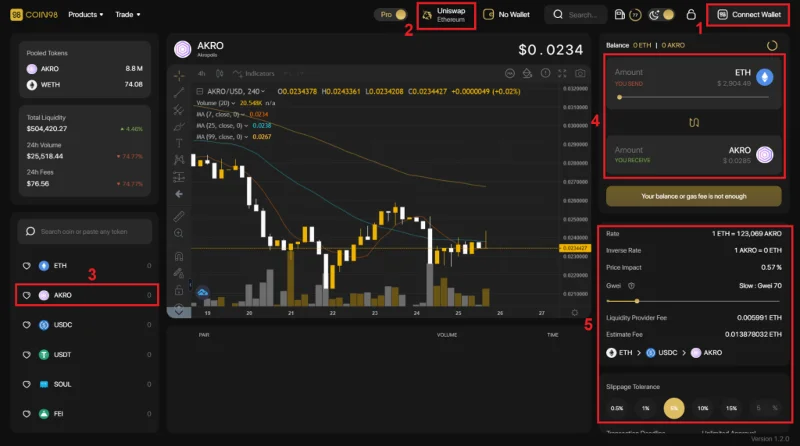Open the Uniswap Ethereum exchange selector
Viewport: 800px width, 446px height.
pyautogui.click(x=446, y=15)
